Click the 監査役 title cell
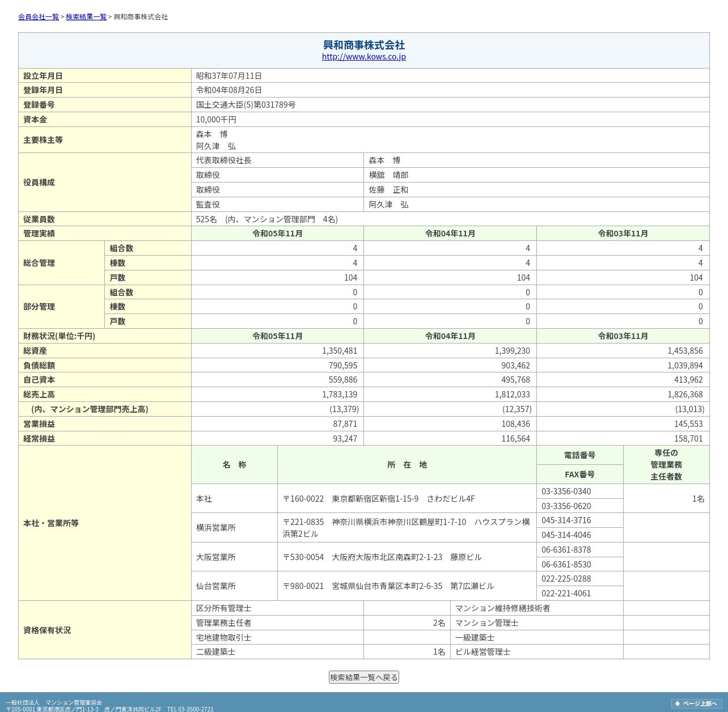 tap(278, 205)
